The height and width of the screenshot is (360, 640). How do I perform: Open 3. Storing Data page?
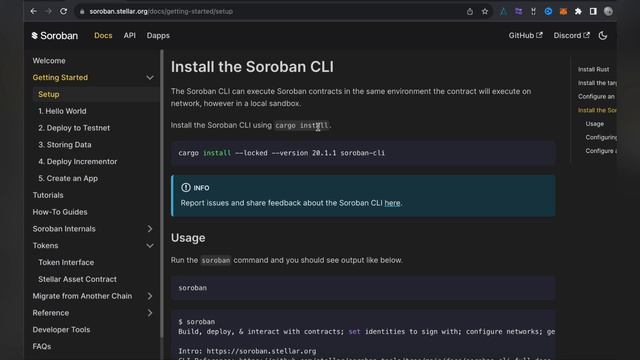pos(64,145)
